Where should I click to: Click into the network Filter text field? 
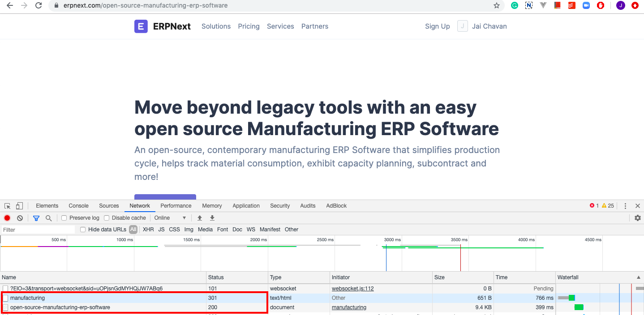click(x=38, y=230)
